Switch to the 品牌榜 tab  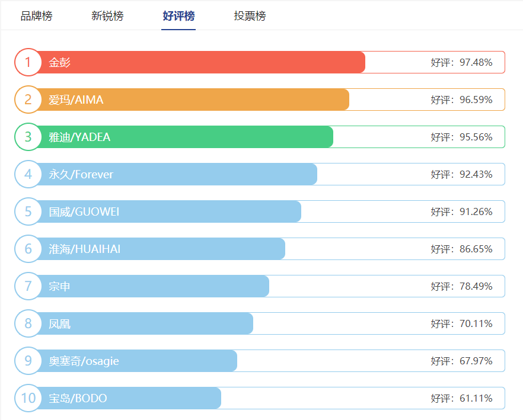[36, 16]
